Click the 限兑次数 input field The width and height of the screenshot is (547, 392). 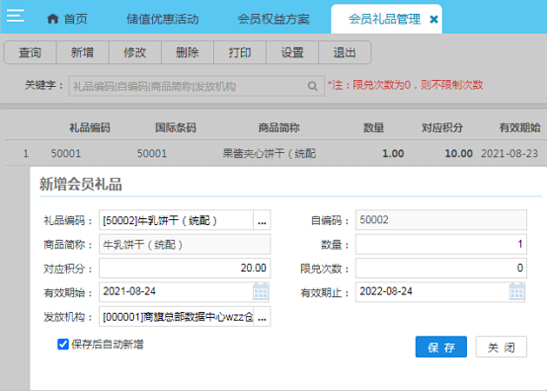pos(441,269)
